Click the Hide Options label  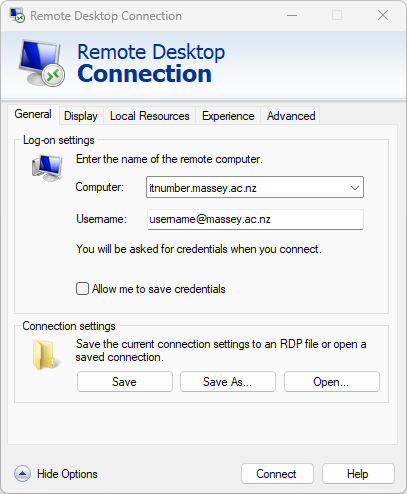coord(67,474)
